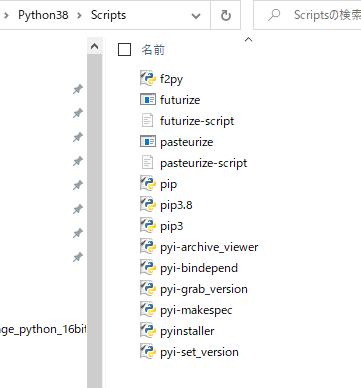Click the navigation pane scroll up arrow

click(x=95, y=46)
